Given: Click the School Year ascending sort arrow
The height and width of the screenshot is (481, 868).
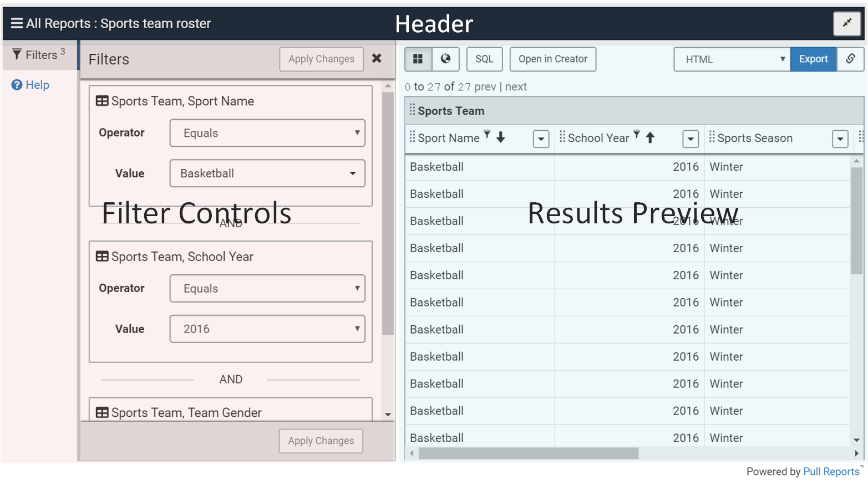Looking at the screenshot, I should (650, 137).
